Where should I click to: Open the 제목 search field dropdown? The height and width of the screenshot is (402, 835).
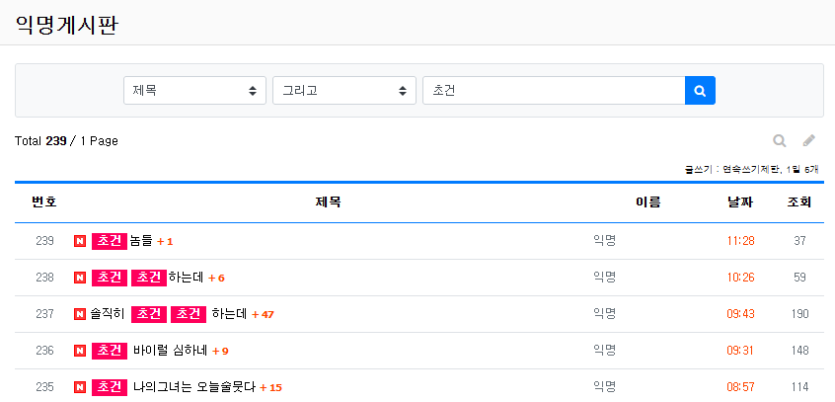pos(195,91)
